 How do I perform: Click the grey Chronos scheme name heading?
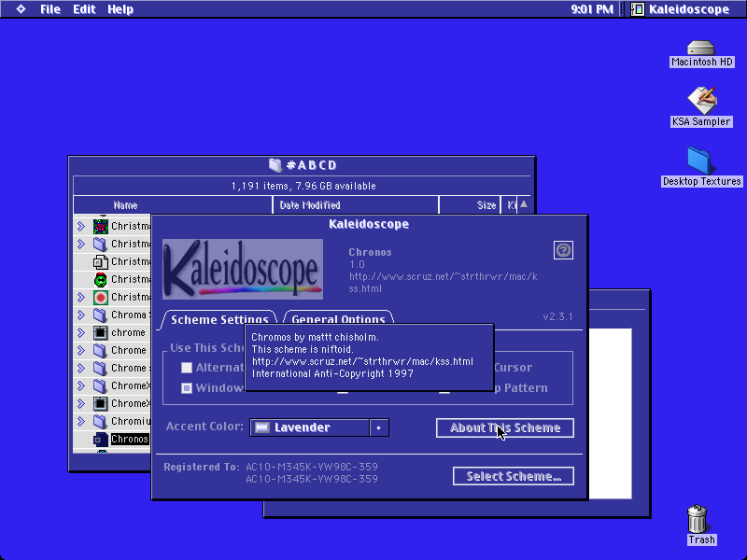click(370, 252)
